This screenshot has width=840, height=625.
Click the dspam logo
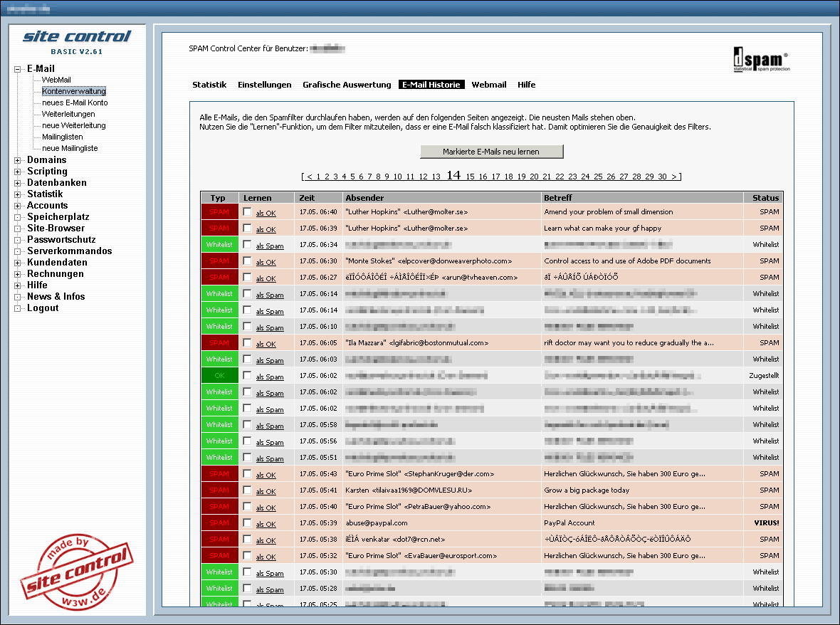(761, 59)
